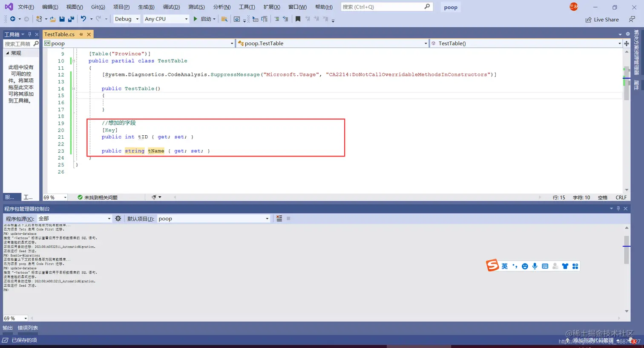Click the navigate backward arrow icon

pyautogui.click(x=12, y=19)
